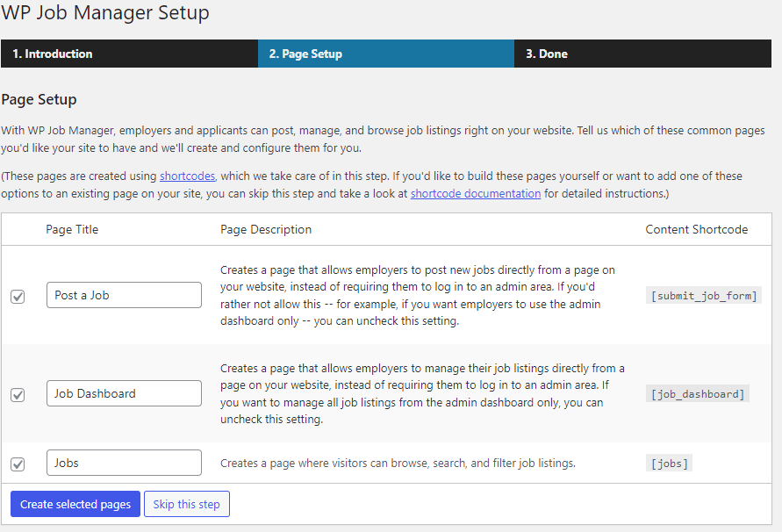782x532 pixels.
Task: Uncheck the Job Dashboard page checkbox
Action: [18, 395]
